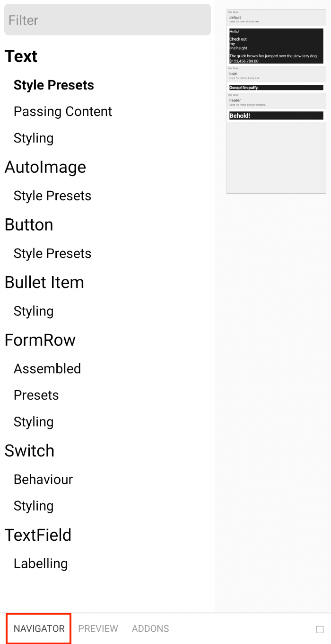Open the ADDONS tab
This screenshot has width=331, height=644.
(150, 629)
